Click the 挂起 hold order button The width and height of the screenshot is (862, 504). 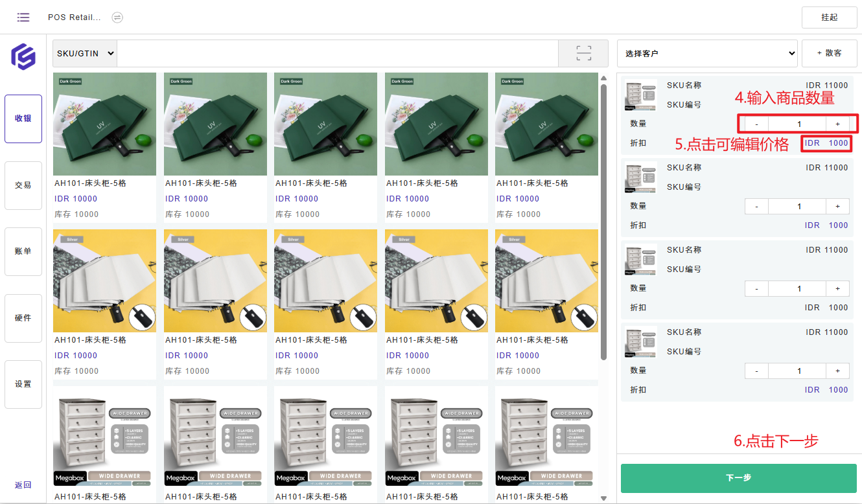(x=829, y=17)
